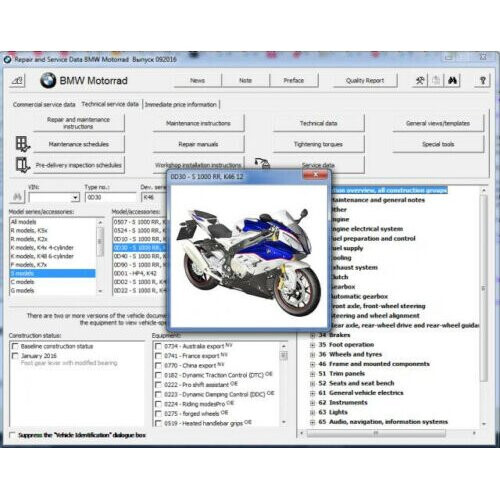500x500 pixels.
Task: Tick 0770 China export equipment
Action: (x=158, y=366)
